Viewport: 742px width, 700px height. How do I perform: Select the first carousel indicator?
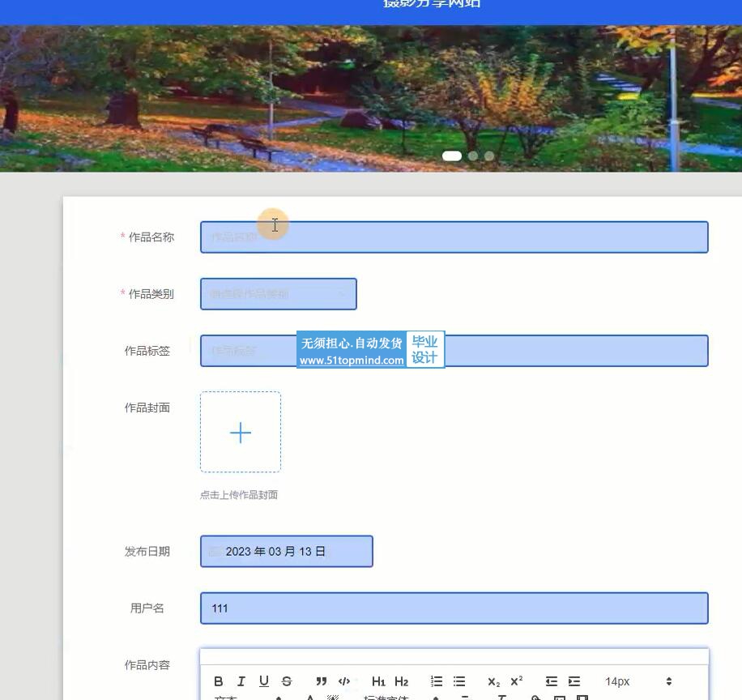coord(452,156)
